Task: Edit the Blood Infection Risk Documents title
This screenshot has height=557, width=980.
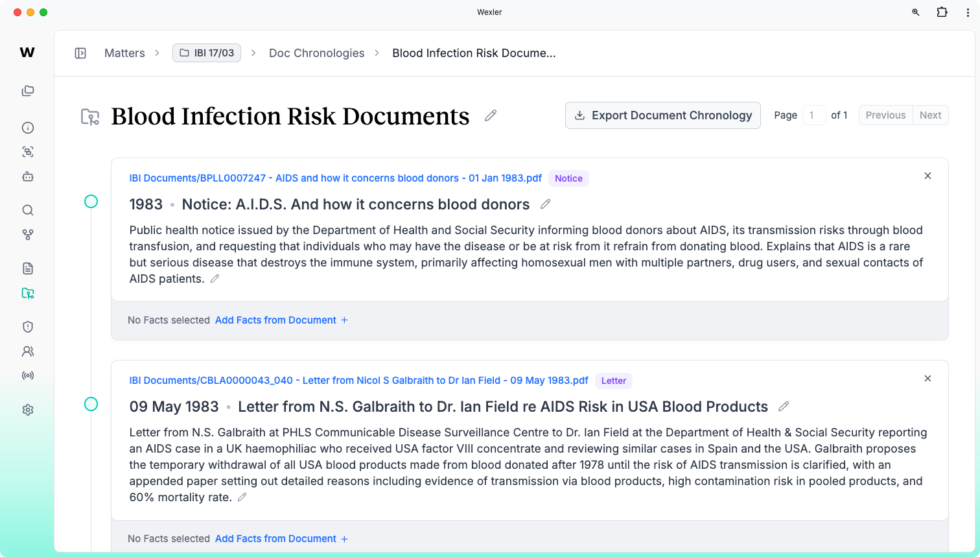Action: 491,115
